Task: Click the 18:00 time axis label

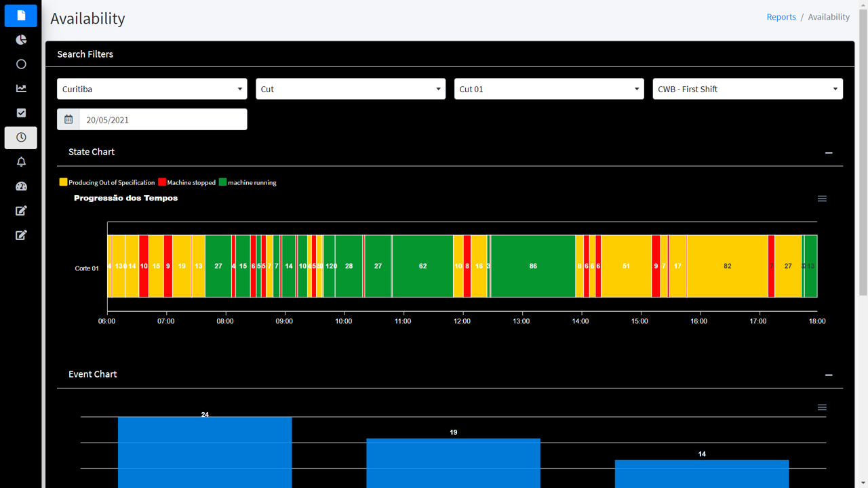Action: (817, 321)
